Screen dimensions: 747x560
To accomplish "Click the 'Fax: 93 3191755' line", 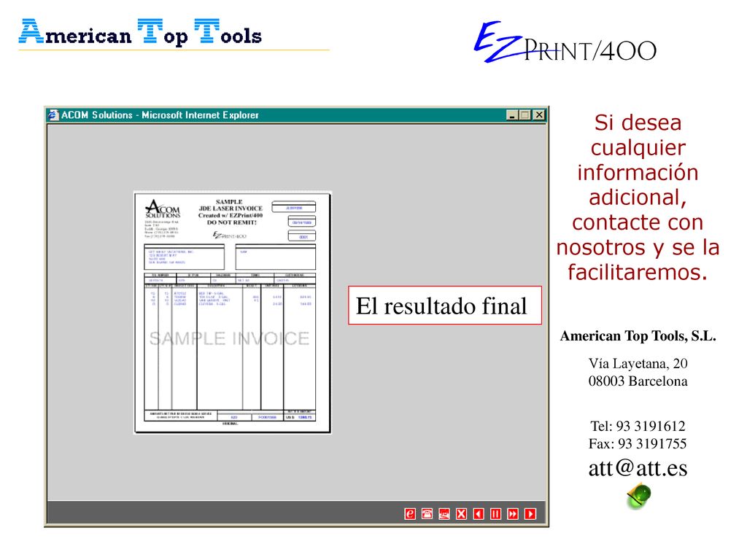I will click(638, 443).
